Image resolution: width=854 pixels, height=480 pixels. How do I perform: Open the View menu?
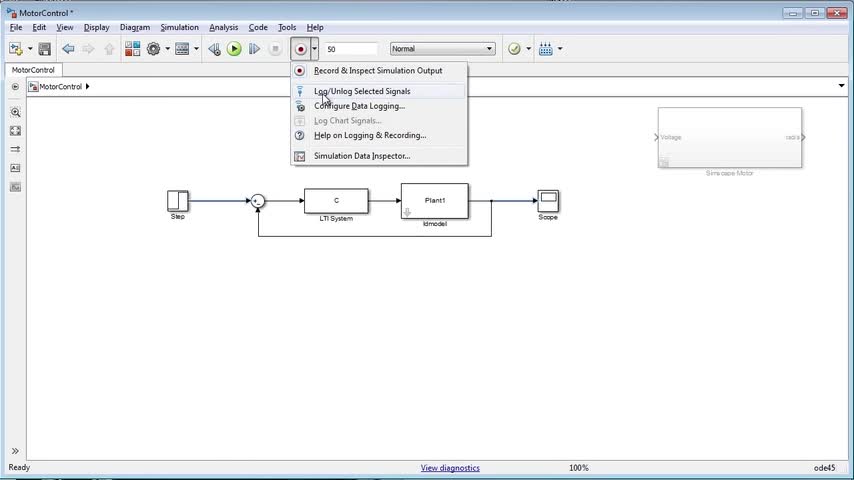(65, 27)
